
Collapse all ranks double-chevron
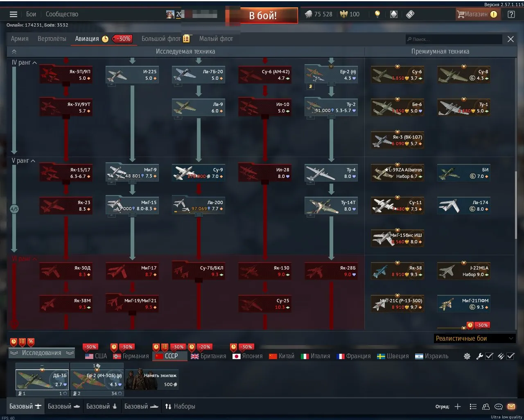point(14,52)
